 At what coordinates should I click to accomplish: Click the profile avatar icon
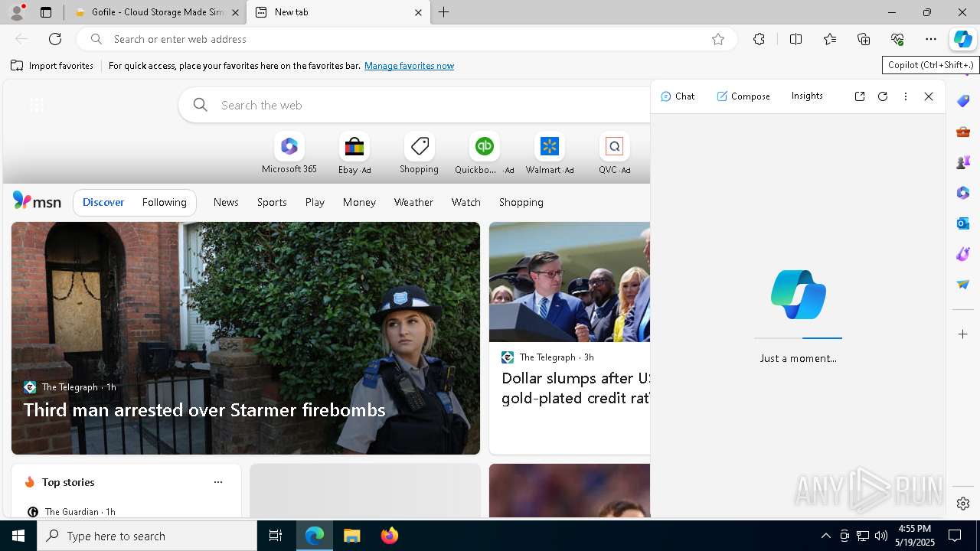click(17, 11)
